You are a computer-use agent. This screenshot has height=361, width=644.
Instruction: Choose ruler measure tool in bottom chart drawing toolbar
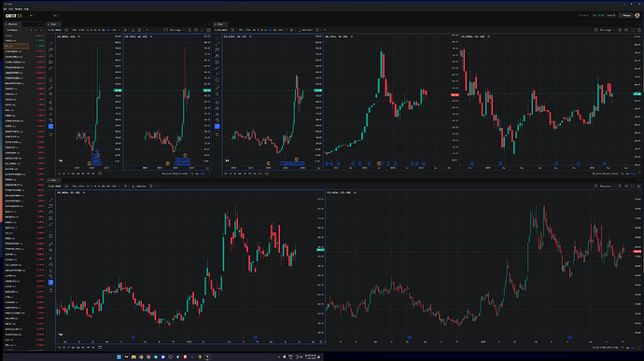coord(51,244)
